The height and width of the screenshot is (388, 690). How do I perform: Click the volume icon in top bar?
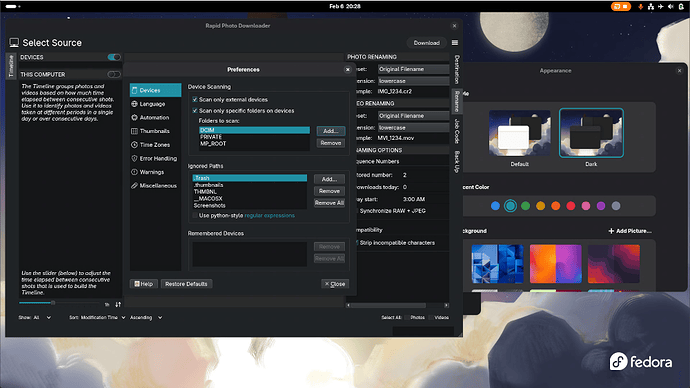(x=671, y=7)
